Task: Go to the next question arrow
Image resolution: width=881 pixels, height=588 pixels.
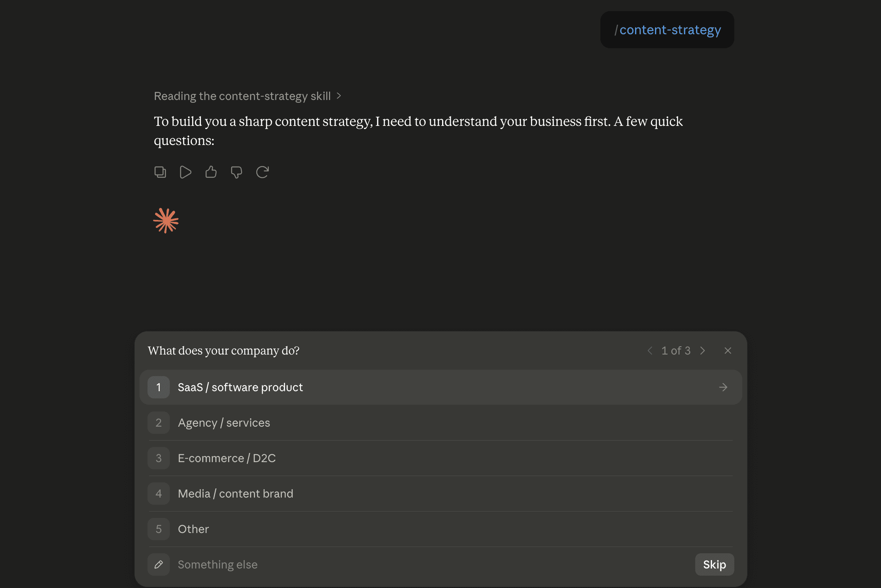Action: 702,351
